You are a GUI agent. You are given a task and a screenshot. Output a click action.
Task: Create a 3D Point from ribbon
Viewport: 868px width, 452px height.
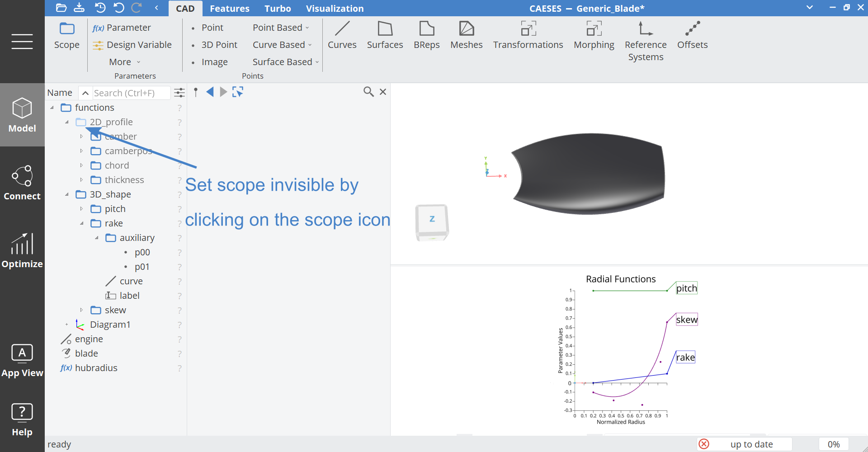[x=219, y=45]
